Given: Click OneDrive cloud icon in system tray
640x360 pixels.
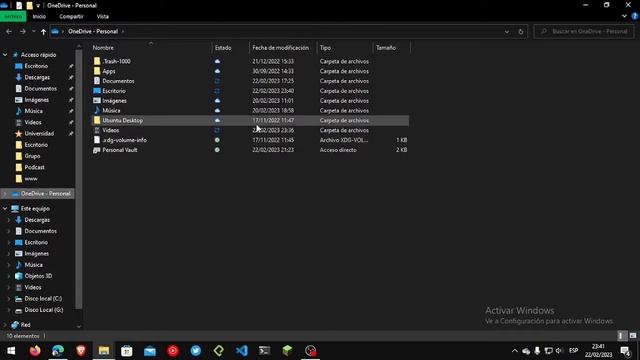Looking at the screenshot, I should click(x=526, y=351).
